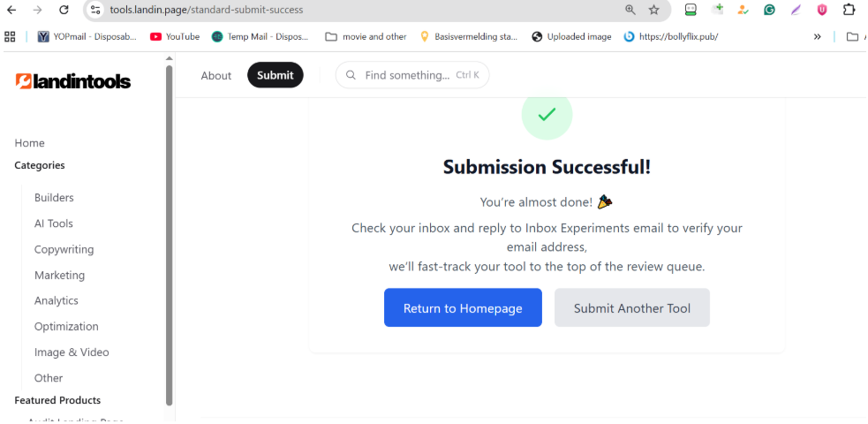Click the landintools logo
Screen dimensions: 868x424
tap(73, 81)
